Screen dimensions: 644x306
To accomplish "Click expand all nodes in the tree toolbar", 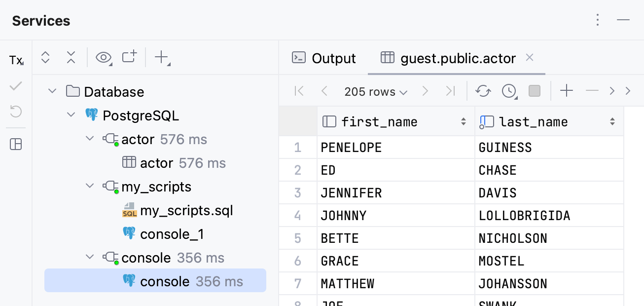I will [45, 57].
